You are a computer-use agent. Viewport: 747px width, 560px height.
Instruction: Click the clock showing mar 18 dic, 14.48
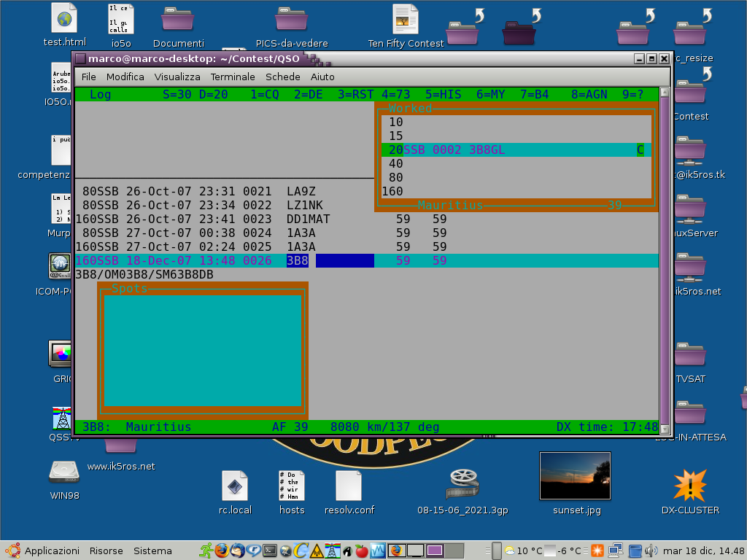point(704,551)
